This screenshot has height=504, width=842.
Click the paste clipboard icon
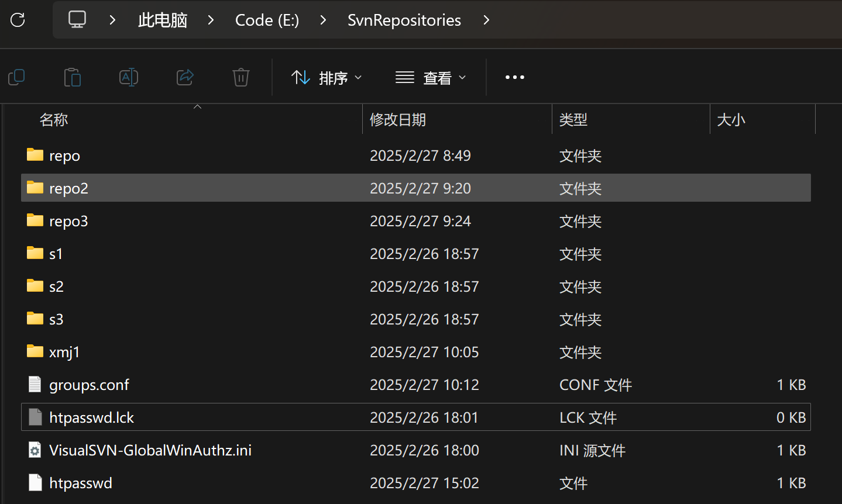[73, 77]
